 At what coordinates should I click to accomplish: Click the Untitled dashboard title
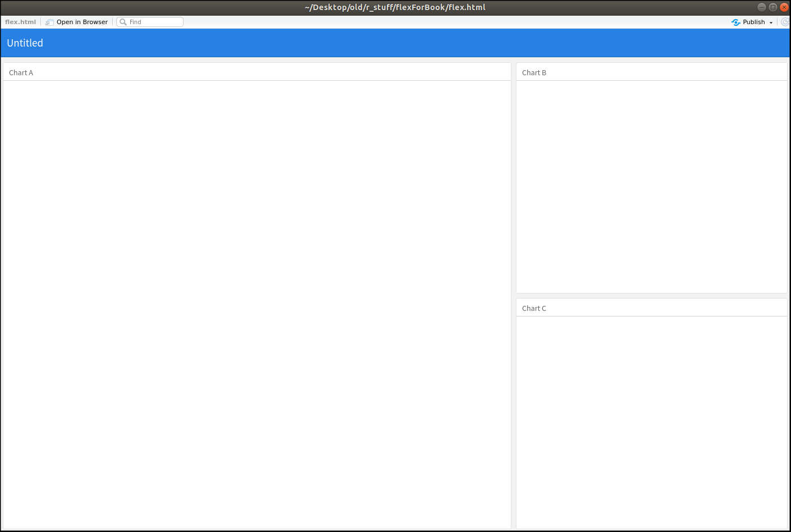tap(25, 43)
